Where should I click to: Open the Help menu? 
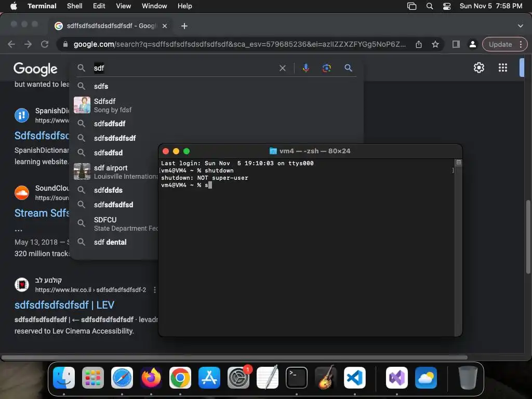[184, 6]
